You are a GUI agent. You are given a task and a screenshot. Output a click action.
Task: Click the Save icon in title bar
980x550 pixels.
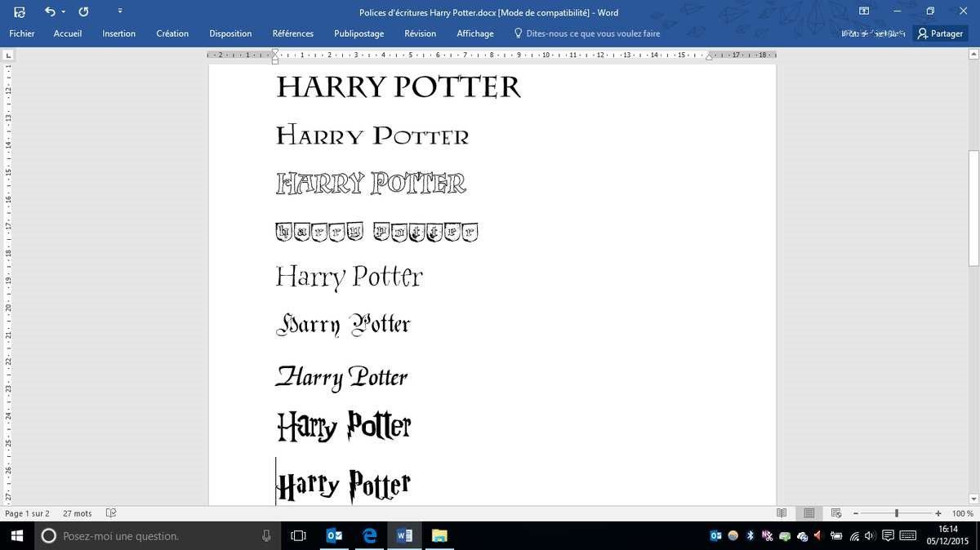point(20,12)
